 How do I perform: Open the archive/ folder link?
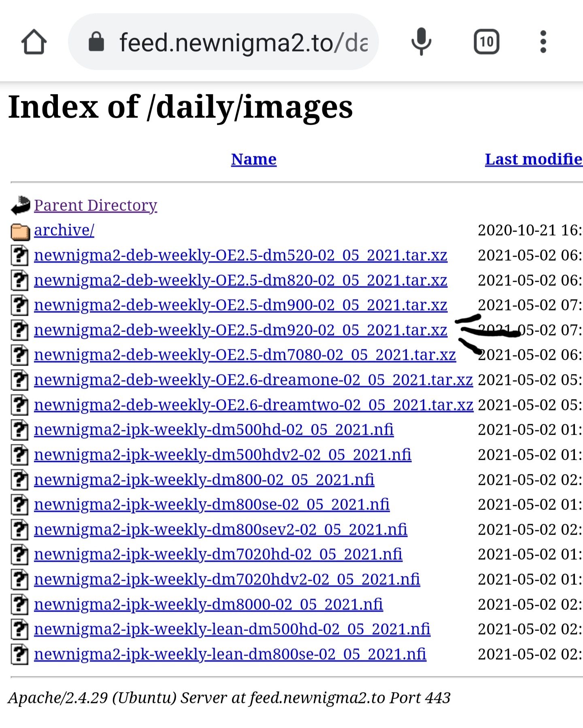pyautogui.click(x=64, y=230)
